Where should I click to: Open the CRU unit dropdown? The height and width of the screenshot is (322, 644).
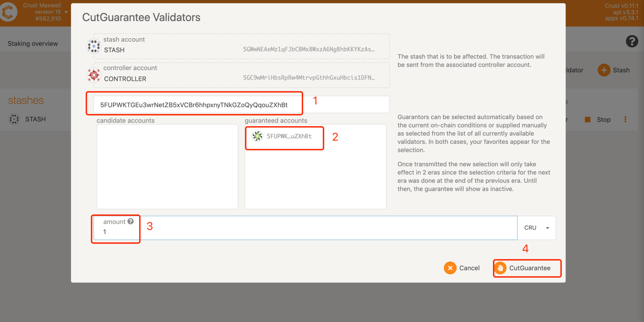(x=537, y=228)
